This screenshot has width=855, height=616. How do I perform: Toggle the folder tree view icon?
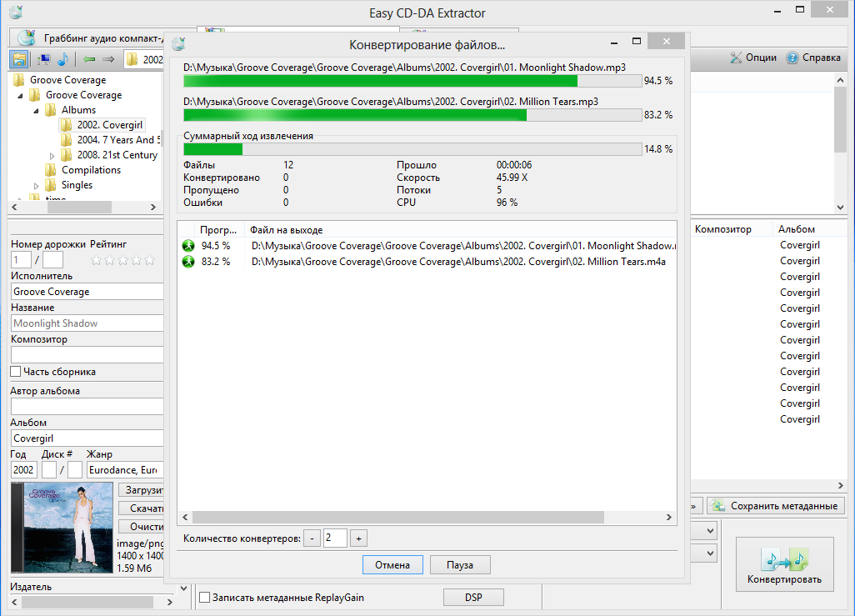(19, 59)
